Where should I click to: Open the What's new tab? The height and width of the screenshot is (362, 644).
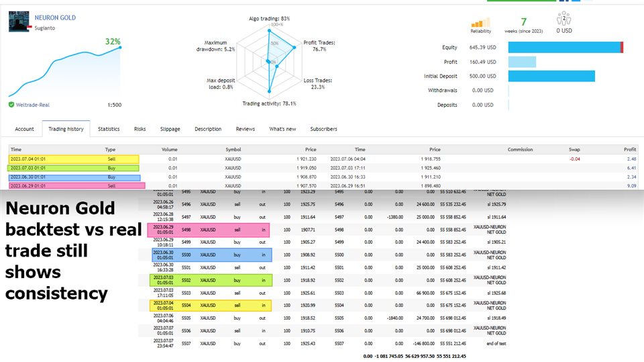click(282, 129)
